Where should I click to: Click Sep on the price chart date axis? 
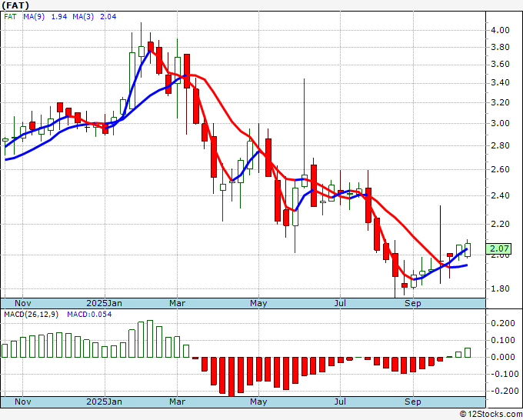pyautogui.click(x=412, y=303)
